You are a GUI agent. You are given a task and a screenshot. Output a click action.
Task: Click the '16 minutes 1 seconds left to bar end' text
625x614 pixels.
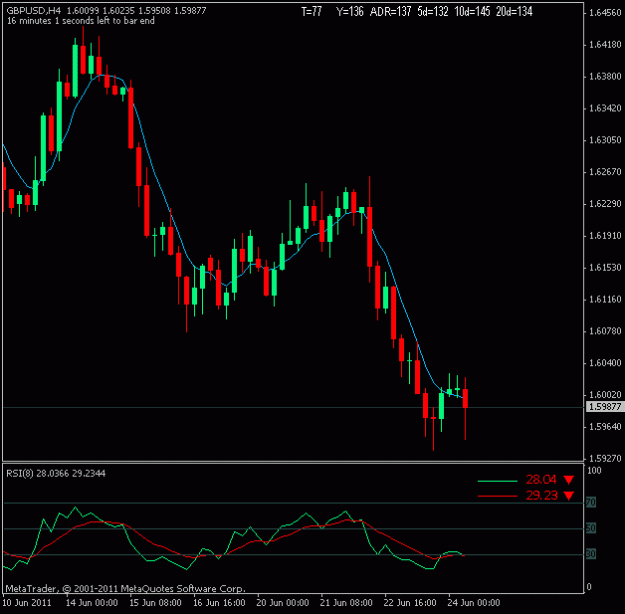point(81,21)
